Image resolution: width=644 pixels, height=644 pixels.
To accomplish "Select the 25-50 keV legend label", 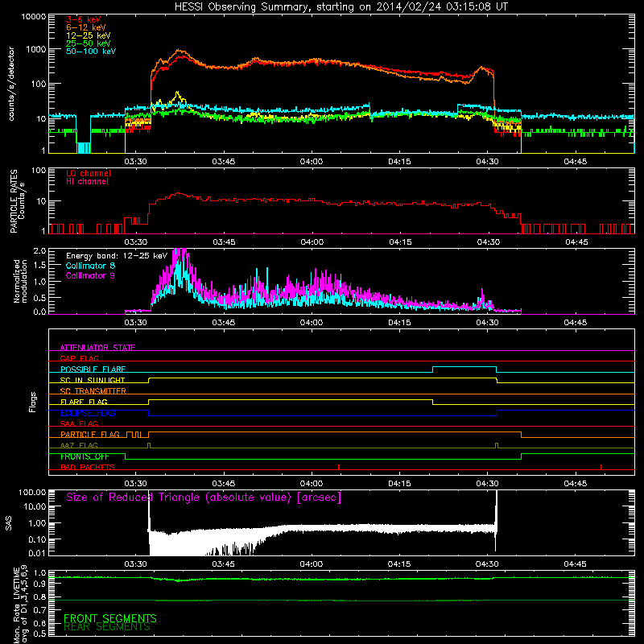I will (x=89, y=43).
